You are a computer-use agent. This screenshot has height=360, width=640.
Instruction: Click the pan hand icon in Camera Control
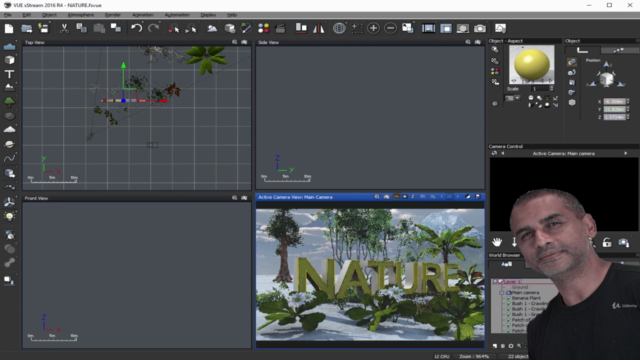tap(497, 242)
